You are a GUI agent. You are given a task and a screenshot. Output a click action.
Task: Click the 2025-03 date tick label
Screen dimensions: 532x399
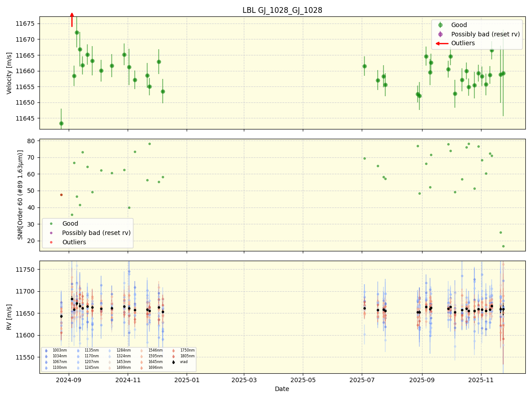tap(244, 380)
